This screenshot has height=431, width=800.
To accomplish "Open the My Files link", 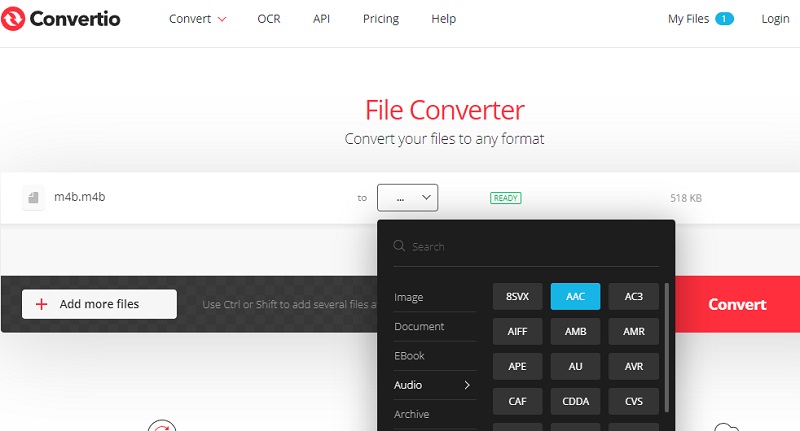I will click(688, 19).
